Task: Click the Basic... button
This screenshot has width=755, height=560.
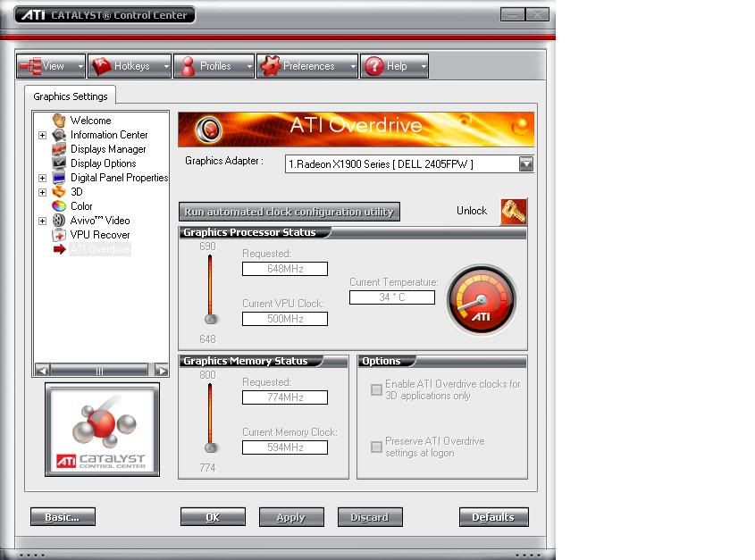Action: pyautogui.click(x=63, y=517)
